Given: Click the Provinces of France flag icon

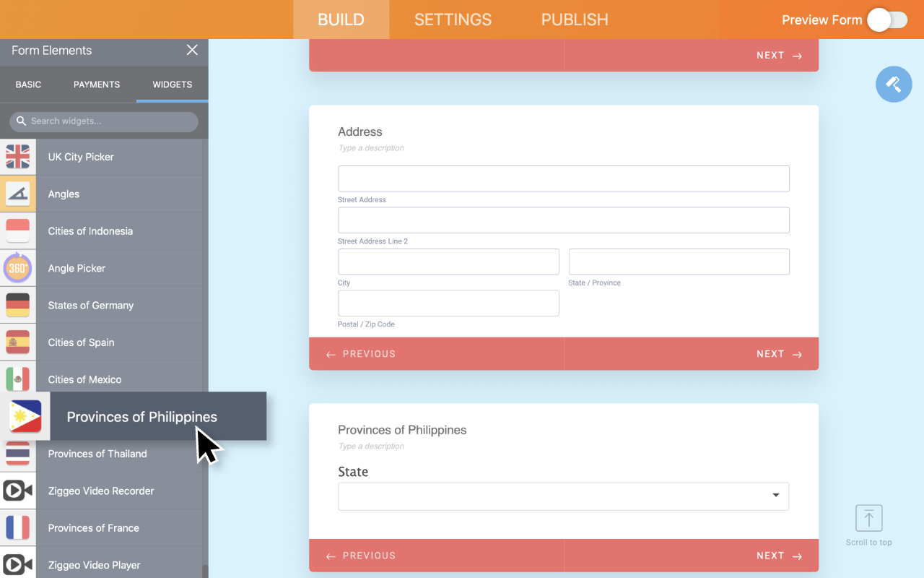Looking at the screenshot, I should pyautogui.click(x=18, y=528).
